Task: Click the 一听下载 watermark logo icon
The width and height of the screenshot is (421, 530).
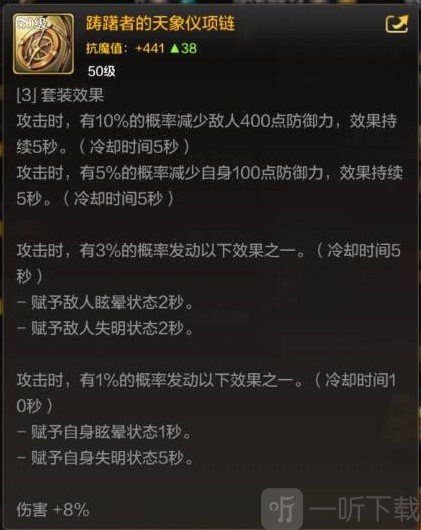Action: pyautogui.click(x=282, y=508)
